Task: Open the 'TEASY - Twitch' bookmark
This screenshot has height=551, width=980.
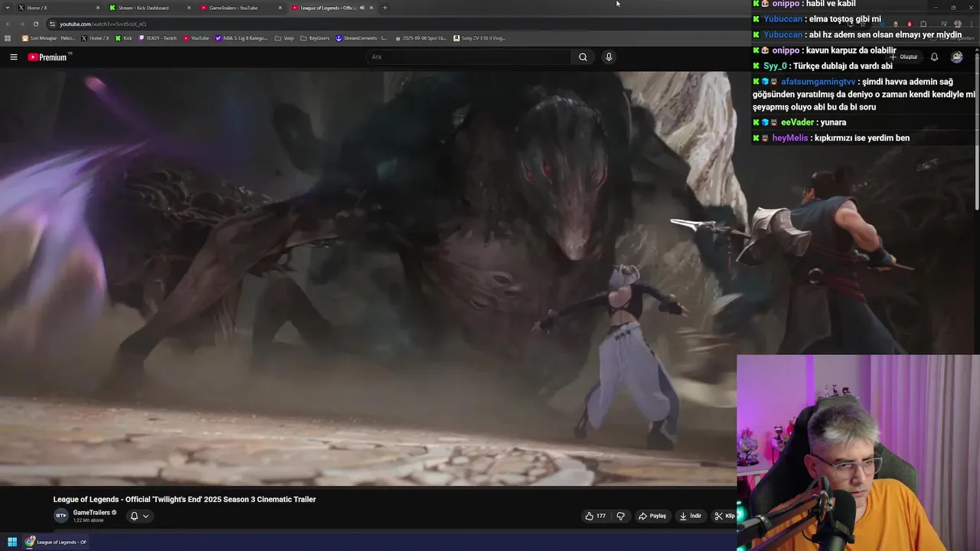Action: click(157, 38)
